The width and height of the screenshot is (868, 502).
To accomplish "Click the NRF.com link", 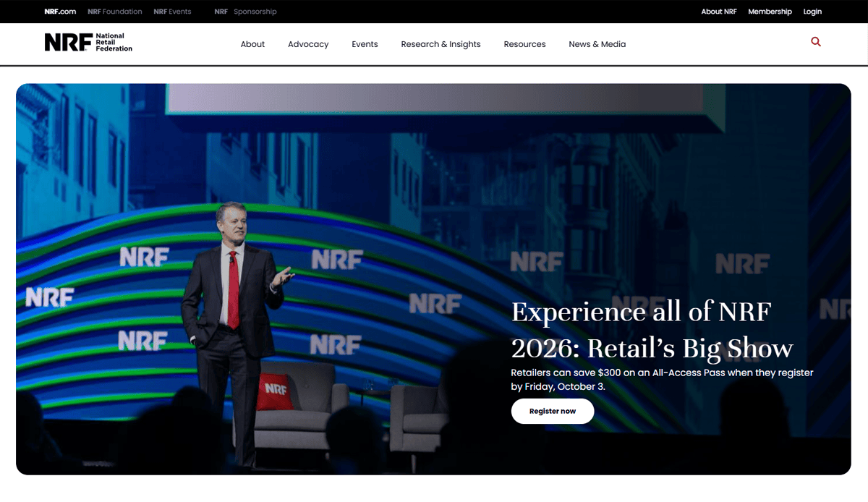I will click(x=59, y=11).
